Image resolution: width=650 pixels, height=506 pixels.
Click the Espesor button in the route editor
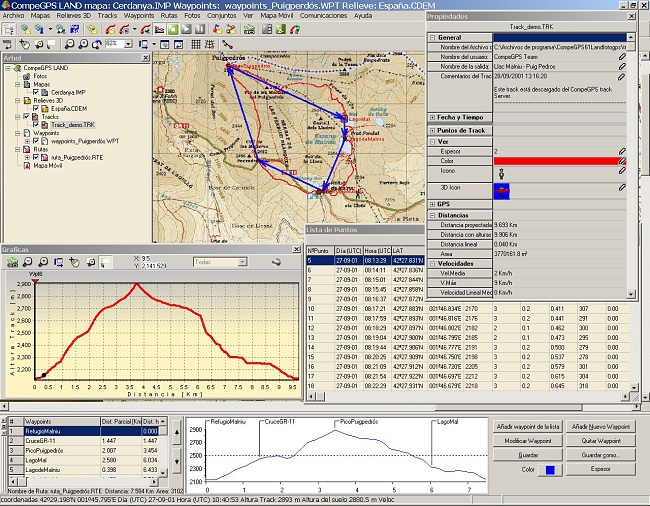pos(601,469)
